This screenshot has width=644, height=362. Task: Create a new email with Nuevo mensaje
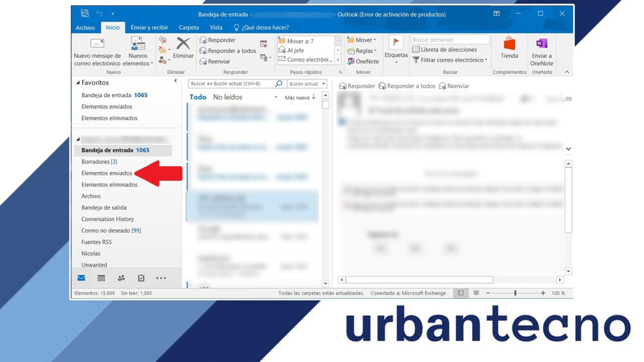coord(97,52)
